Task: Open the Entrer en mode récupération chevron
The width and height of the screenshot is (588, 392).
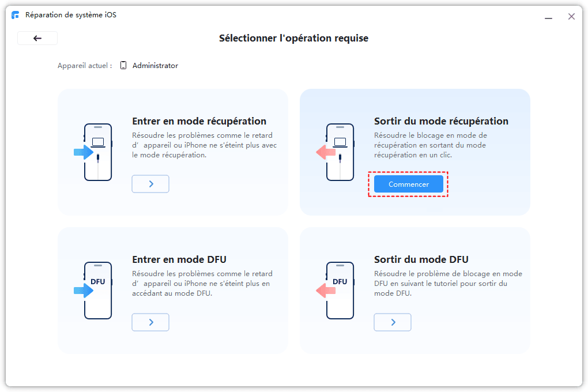Action: 150,184
